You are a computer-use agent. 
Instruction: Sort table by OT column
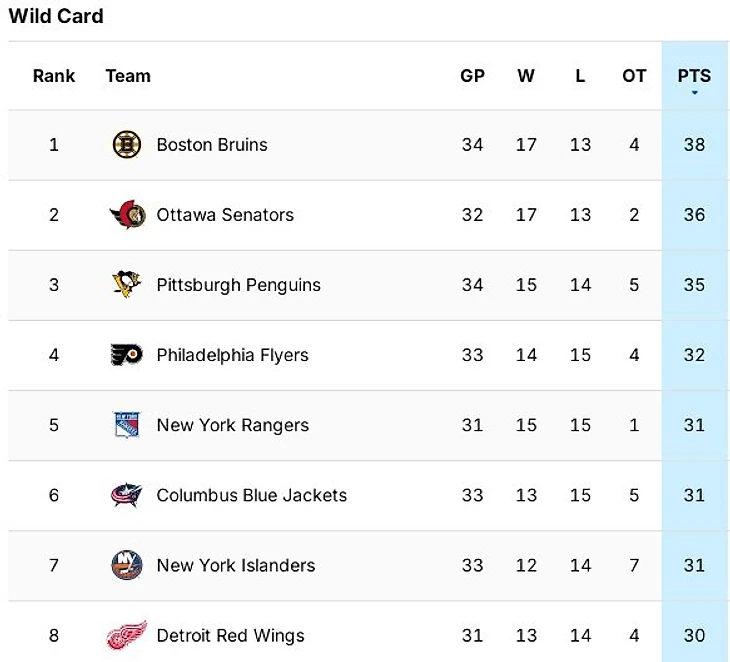coord(634,76)
